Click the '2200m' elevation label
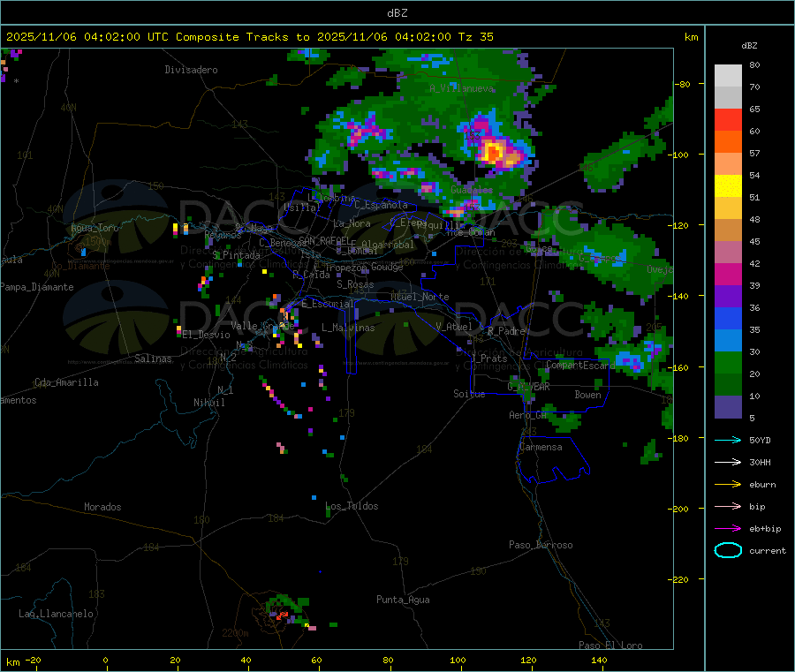 235,633
